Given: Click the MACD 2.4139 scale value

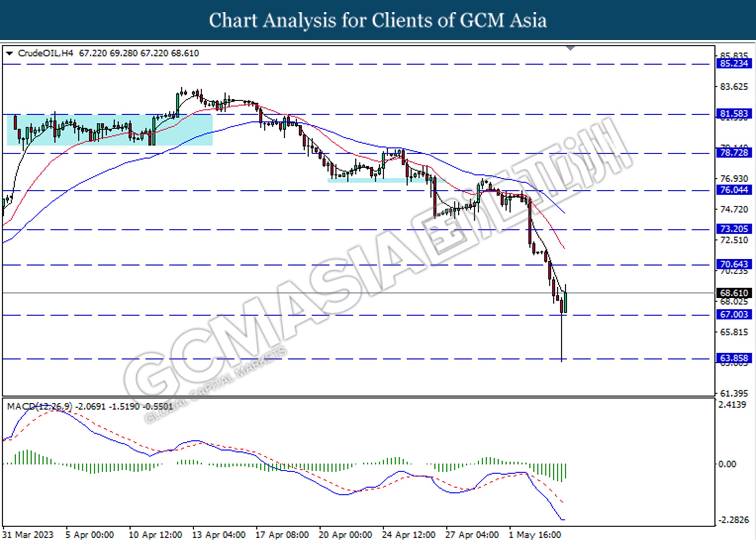Looking at the screenshot, I should [x=732, y=405].
